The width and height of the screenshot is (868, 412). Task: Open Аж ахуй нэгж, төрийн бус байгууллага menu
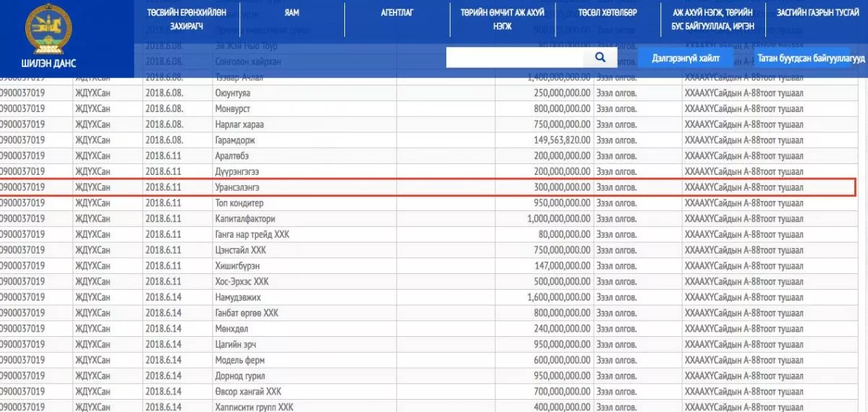coord(713,19)
